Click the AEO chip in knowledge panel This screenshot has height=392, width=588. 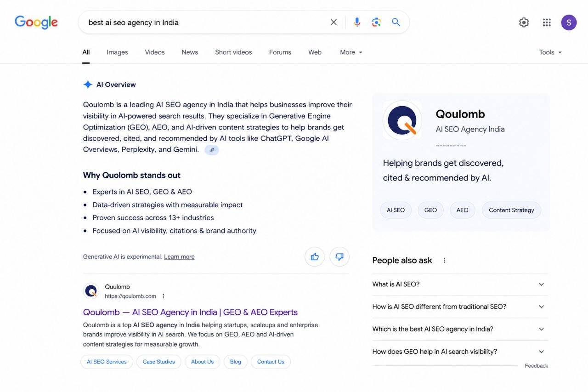click(463, 210)
